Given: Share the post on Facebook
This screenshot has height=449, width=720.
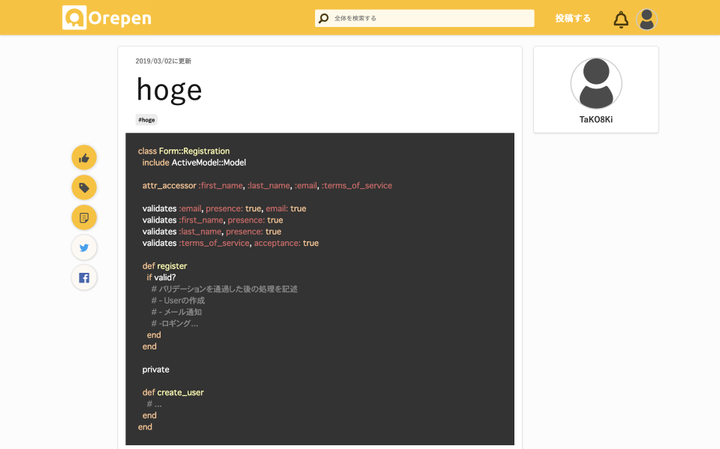Looking at the screenshot, I should (84, 278).
